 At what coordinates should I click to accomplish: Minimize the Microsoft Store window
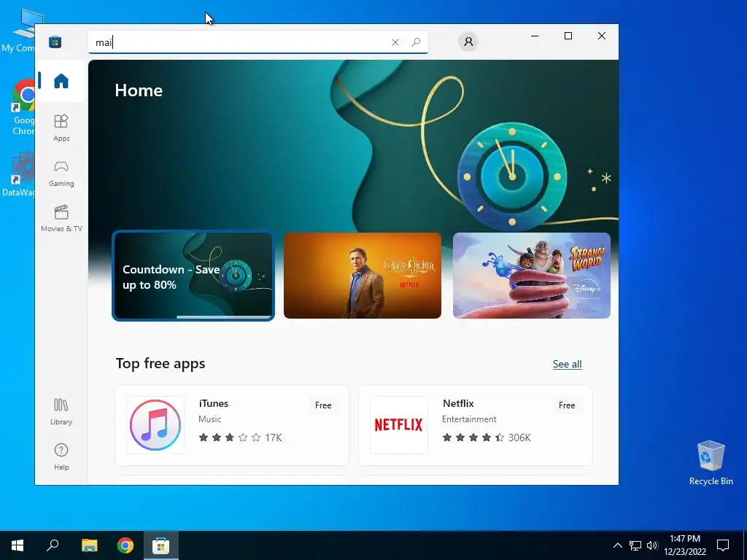pyautogui.click(x=535, y=36)
